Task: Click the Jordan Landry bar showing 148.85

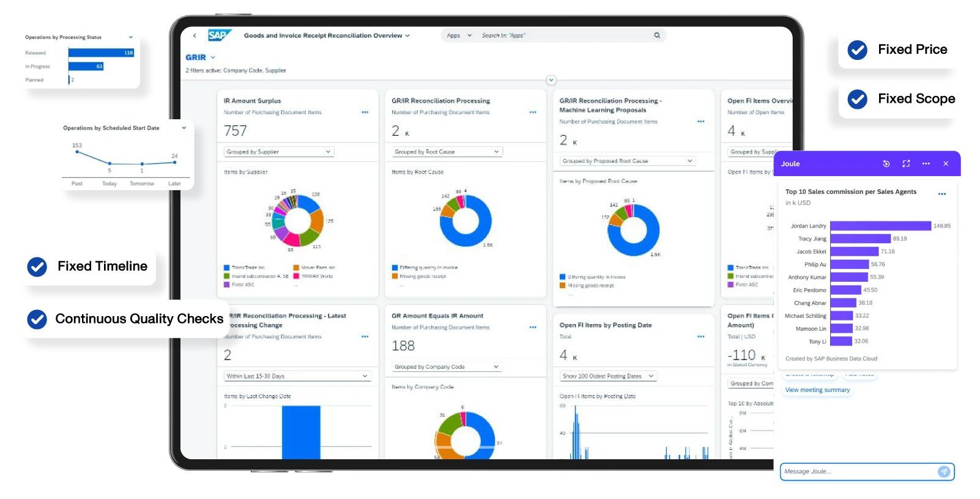Action: [880, 226]
